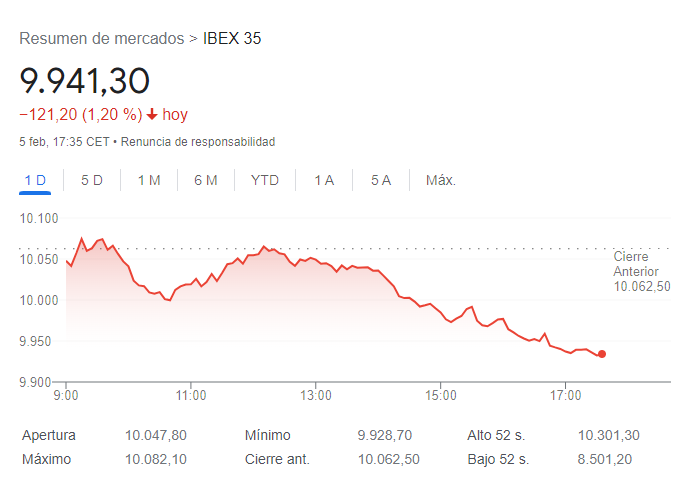Click the Apertura value 10.047,80
Image resolution: width=694 pixels, height=479 pixels.
click(x=156, y=435)
